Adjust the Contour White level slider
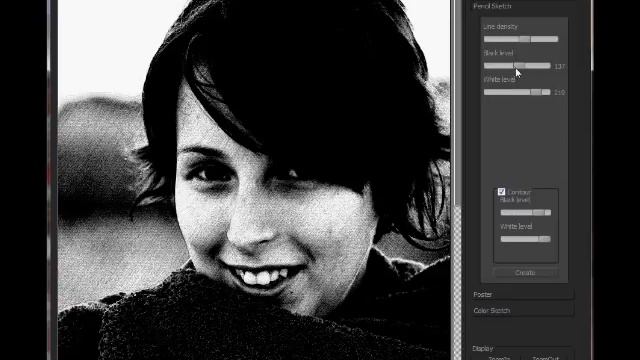Viewport: 640px width, 360px height. [526, 239]
